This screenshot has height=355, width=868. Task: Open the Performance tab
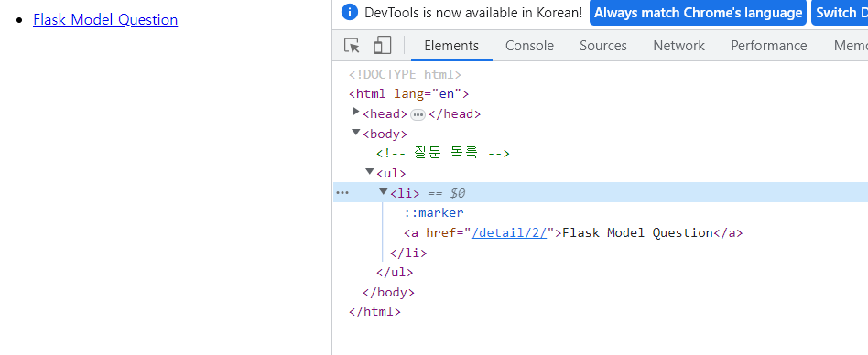(769, 46)
